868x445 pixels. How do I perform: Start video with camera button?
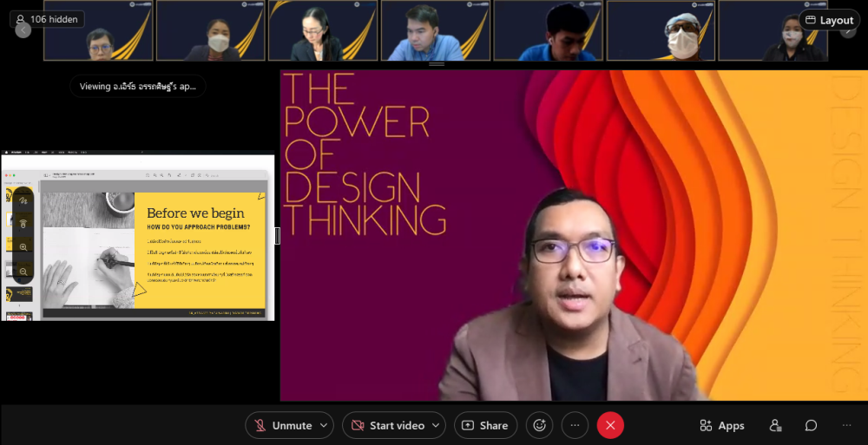coord(388,425)
